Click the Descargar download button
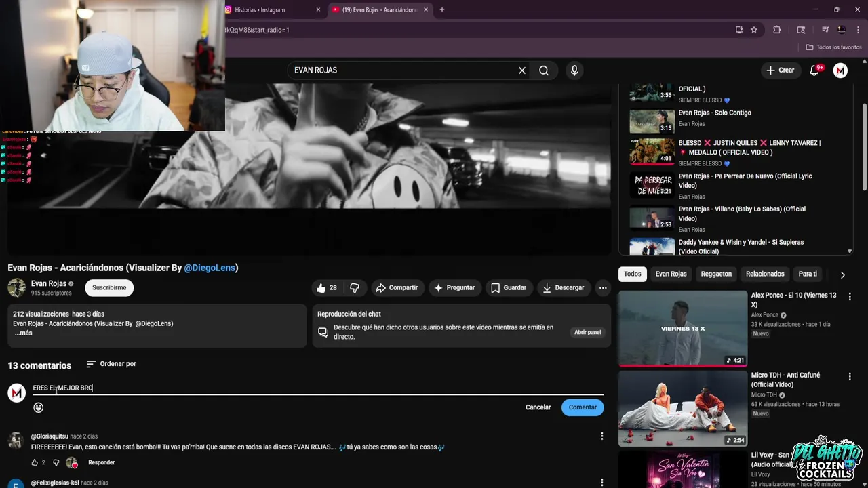868x488 pixels. pos(563,288)
